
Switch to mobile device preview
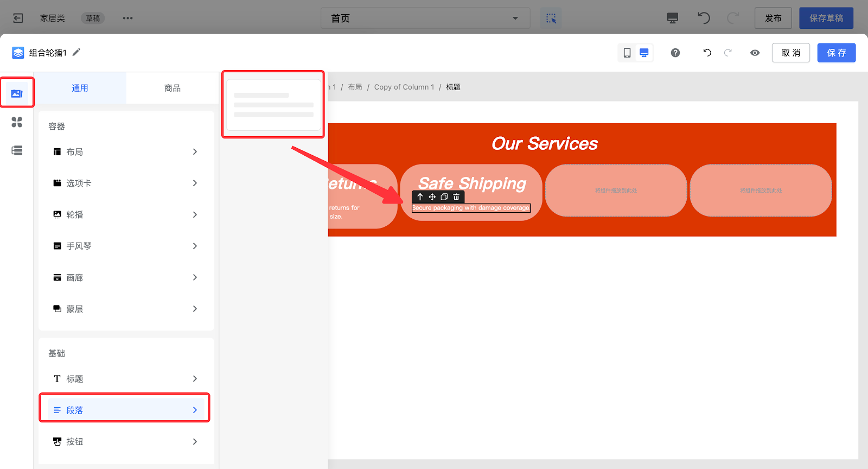pos(627,53)
